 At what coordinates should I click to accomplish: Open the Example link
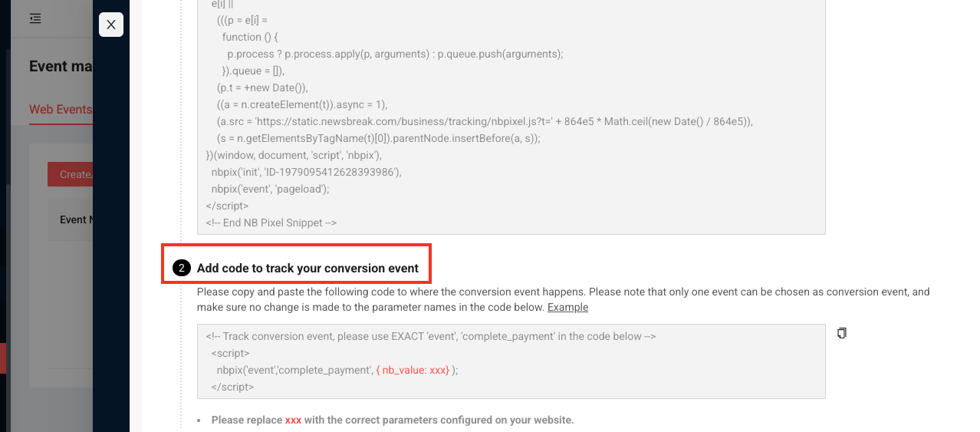(567, 307)
